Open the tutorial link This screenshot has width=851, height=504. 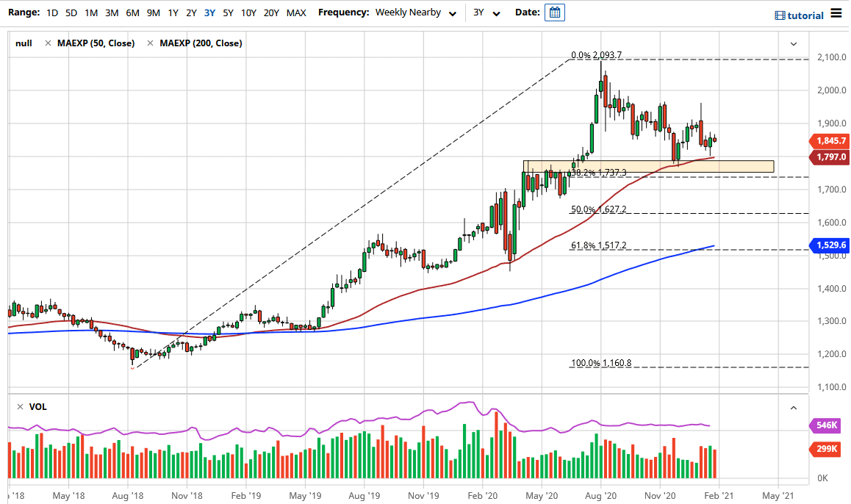pyautogui.click(x=805, y=15)
